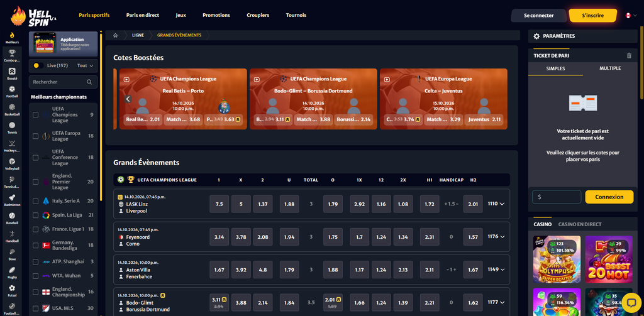Image resolution: width=644 pixels, height=316 pixels.
Task: Click the Canada flag language icon
Action: pyautogui.click(x=628, y=16)
